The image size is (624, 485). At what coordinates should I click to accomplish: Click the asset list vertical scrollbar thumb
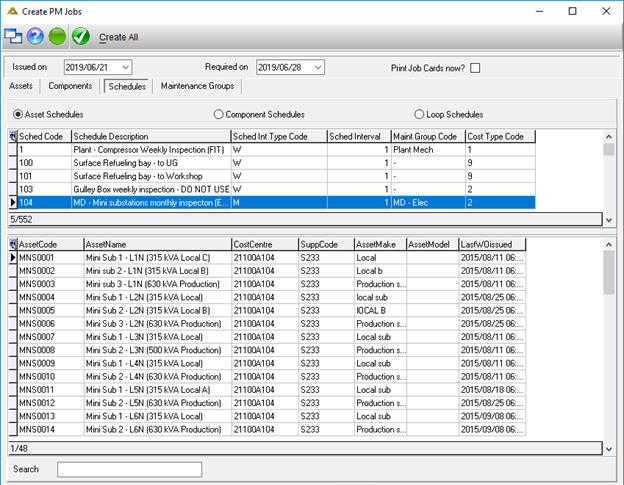(x=609, y=273)
